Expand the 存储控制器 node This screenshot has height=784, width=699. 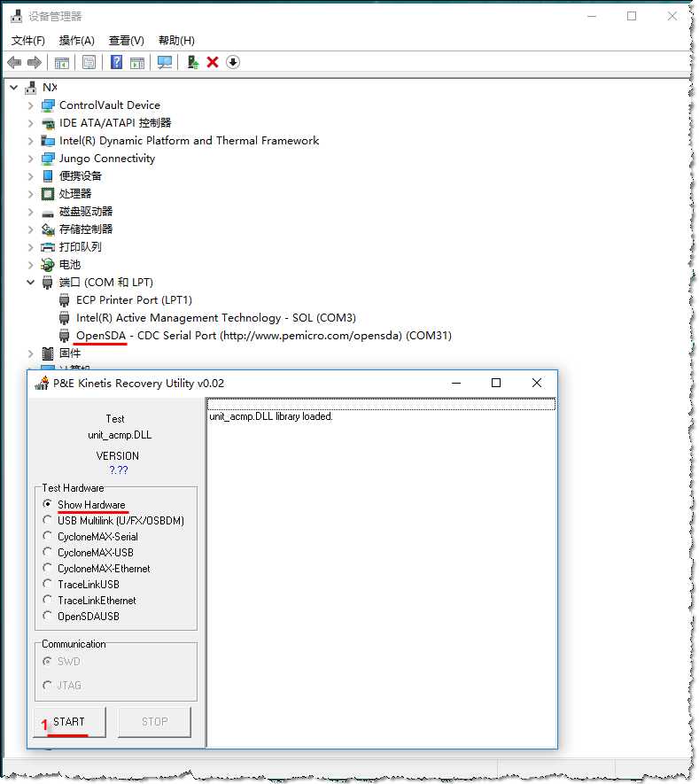30,229
